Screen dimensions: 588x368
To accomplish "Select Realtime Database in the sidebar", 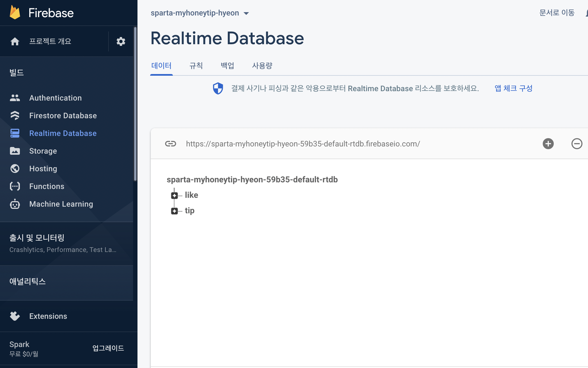I will 63,133.
